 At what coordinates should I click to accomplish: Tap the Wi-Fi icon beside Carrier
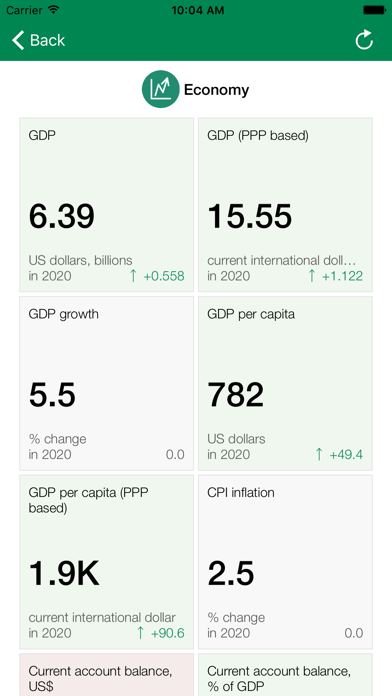pos(54,10)
